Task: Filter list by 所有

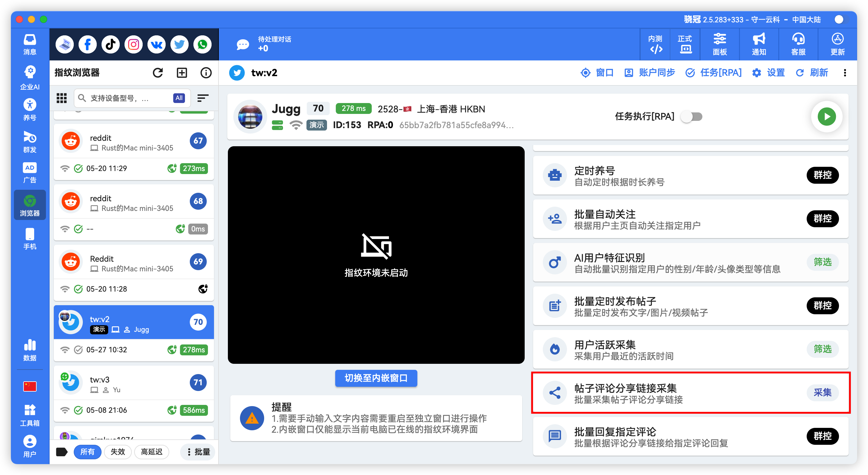Action: [87, 452]
